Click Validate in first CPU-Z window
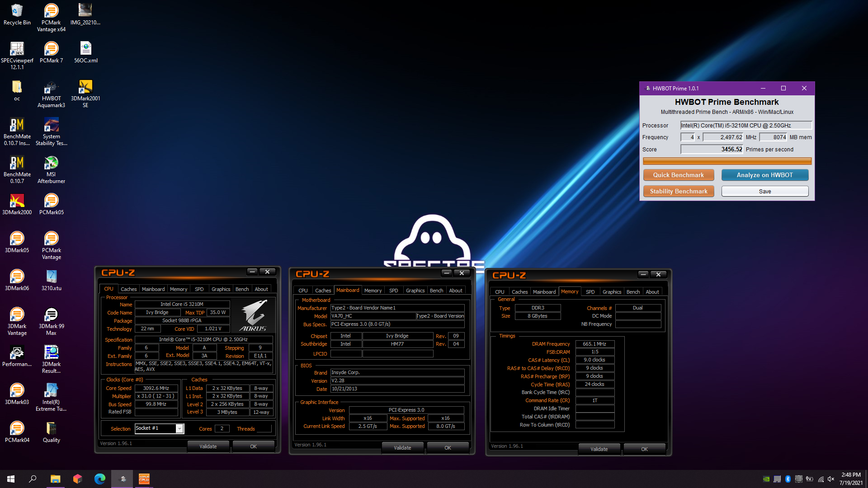 coord(208,446)
